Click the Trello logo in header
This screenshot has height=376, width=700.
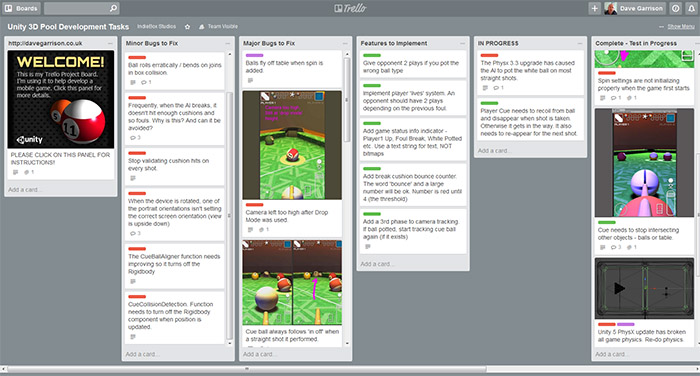[x=350, y=8]
